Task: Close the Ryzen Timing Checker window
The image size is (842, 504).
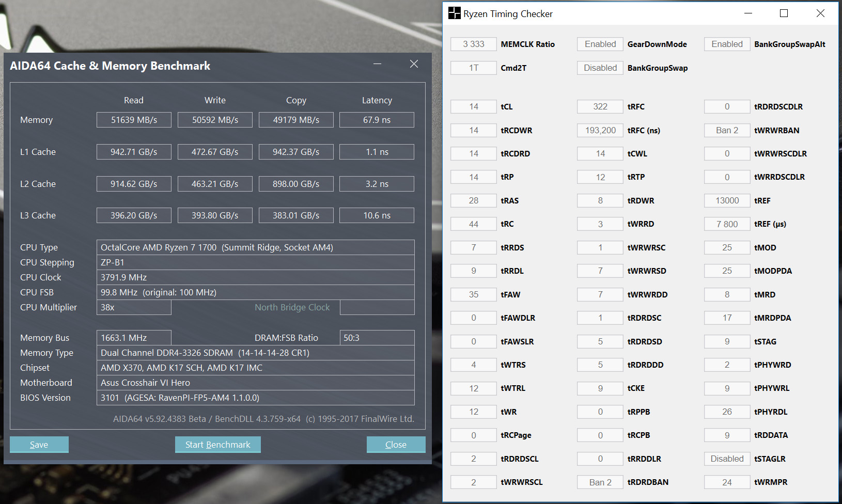Action: click(820, 13)
